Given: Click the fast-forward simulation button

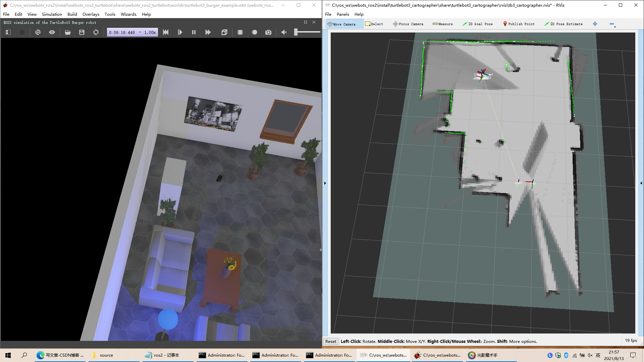Looking at the screenshot, I should pyautogui.click(x=208, y=32).
